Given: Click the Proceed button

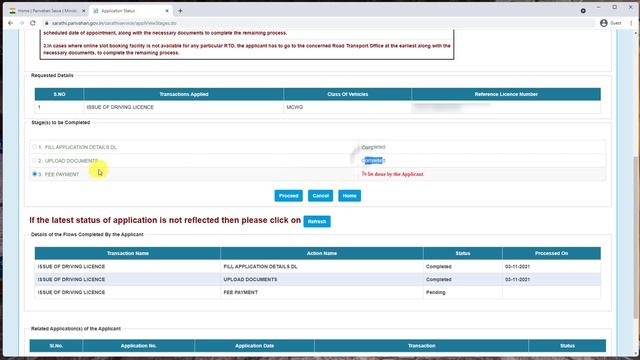Looking at the screenshot, I should tap(289, 196).
